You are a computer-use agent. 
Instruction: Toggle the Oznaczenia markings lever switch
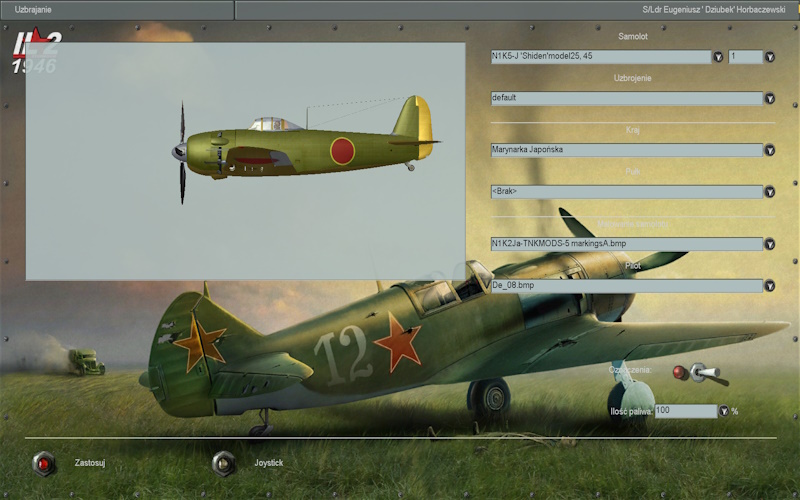point(708,374)
